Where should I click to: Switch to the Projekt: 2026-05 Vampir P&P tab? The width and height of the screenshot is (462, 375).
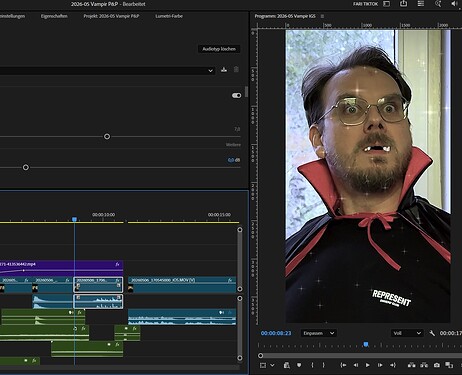[x=111, y=16]
